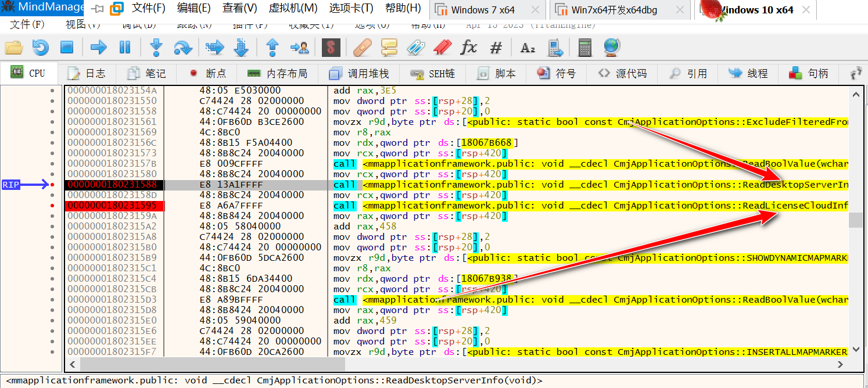The width and height of the screenshot is (868, 388).
Task: Open Labels with the blue tags icon
Action: coord(415,48)
